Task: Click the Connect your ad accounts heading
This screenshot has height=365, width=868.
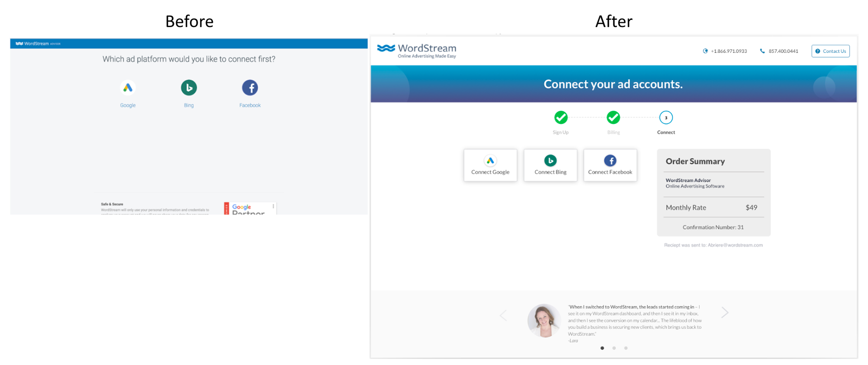Action: click(613, 84)
